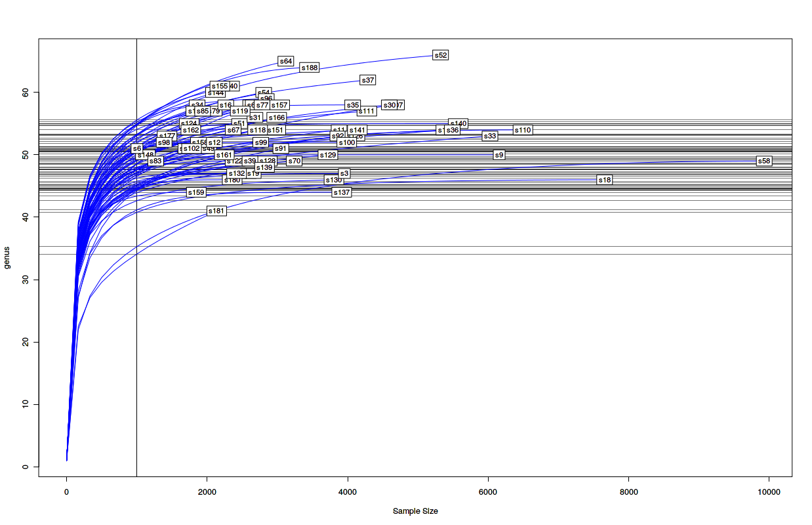Click the 10000 x-axis tick label

[769, 492]
